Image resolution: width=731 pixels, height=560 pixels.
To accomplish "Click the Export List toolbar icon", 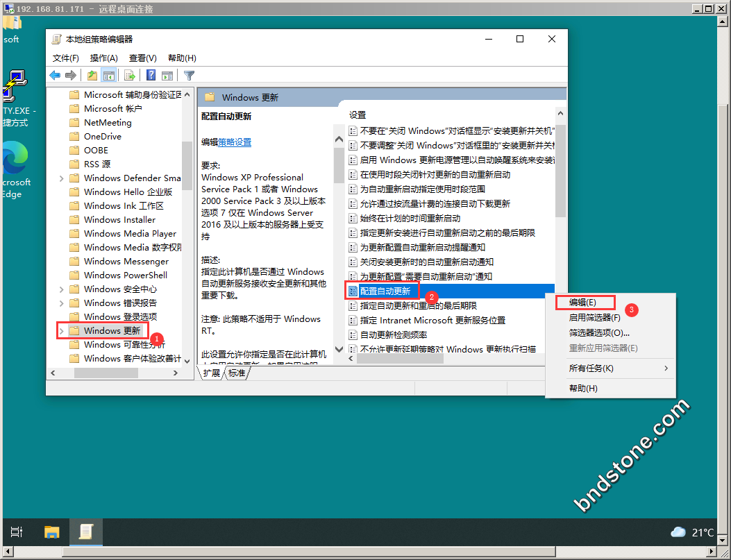I will (130, 76).
